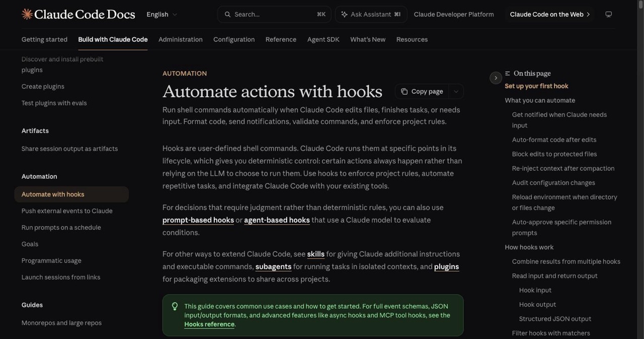Screen dimensions: 644x339
Task: Jump to Hook output section
Action: point(537,305)
